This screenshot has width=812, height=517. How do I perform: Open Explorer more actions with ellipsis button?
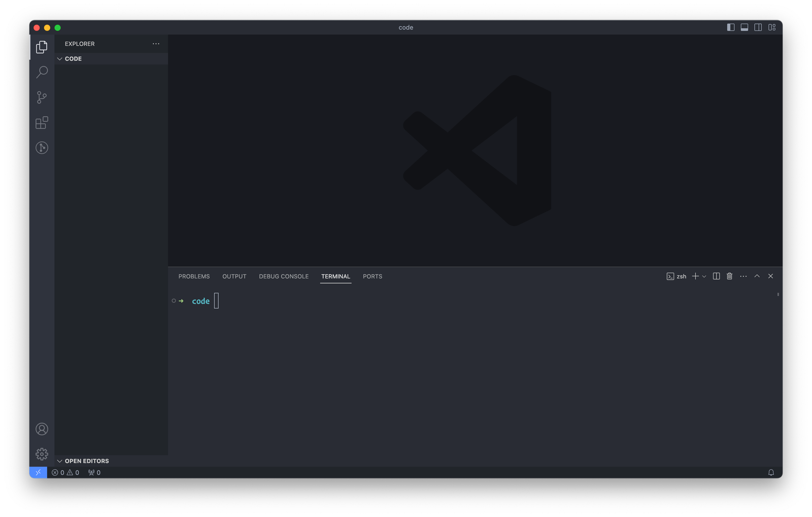point(156,44)
